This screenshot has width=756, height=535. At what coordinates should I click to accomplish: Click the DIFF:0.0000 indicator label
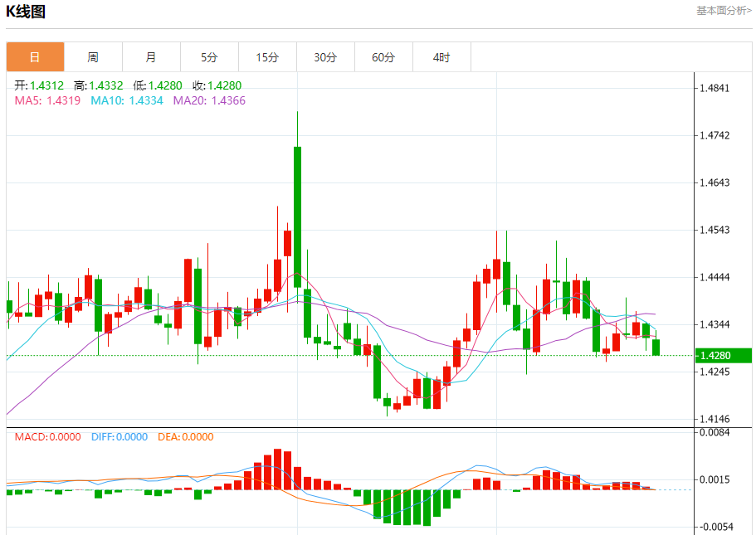[x=119, y=436]
